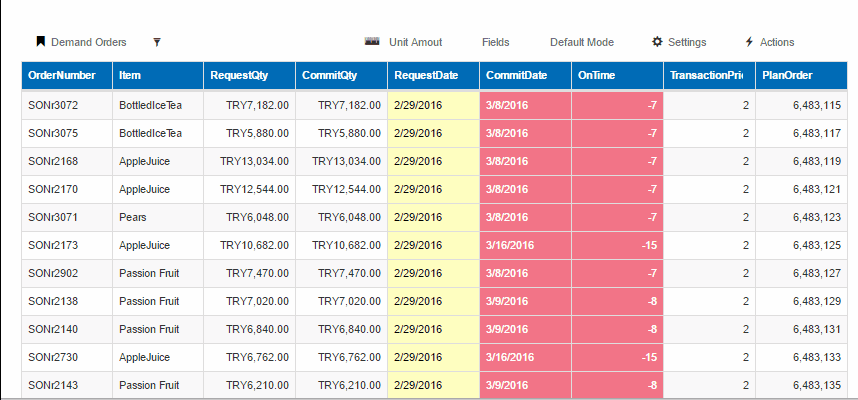This screenshot has width=858, height=400.
Task: Open the filter funnel icon
Action: (157, 42)
